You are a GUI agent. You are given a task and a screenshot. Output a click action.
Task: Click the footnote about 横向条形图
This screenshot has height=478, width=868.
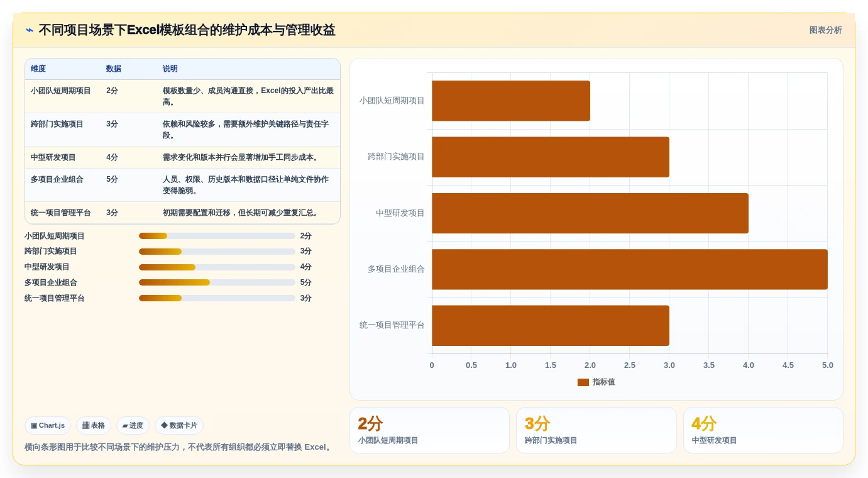(x=179, y=447)
